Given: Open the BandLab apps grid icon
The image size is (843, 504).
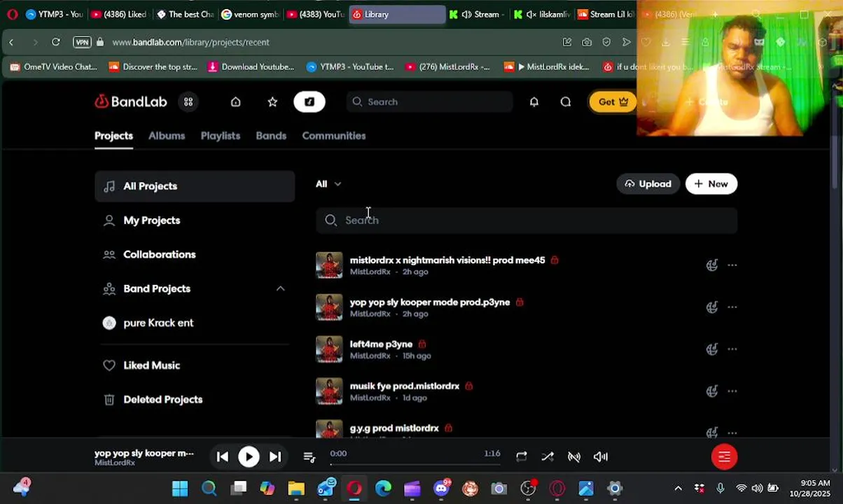Looking at the screenshot, I should tap(188, 101).
